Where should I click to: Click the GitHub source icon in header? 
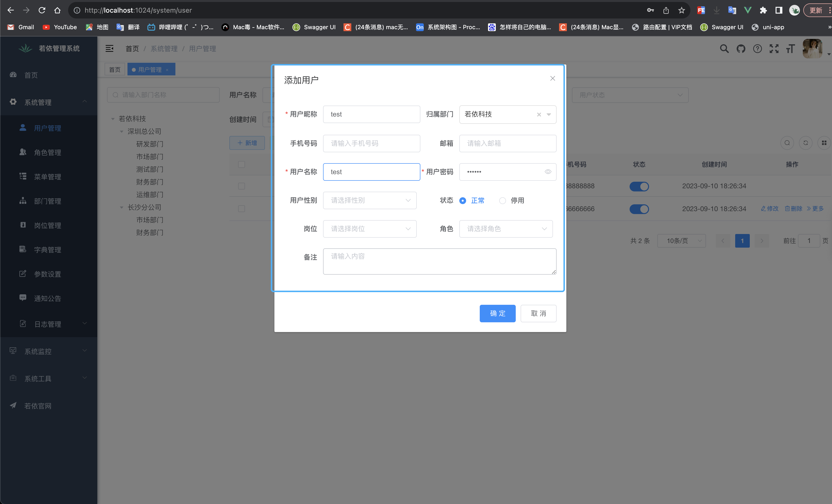point(741,49)
